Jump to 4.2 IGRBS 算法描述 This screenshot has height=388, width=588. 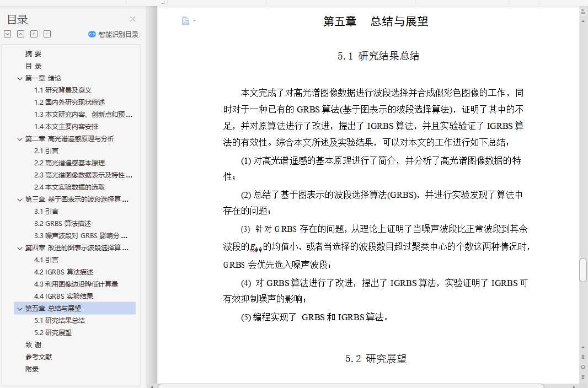[64, 272]
